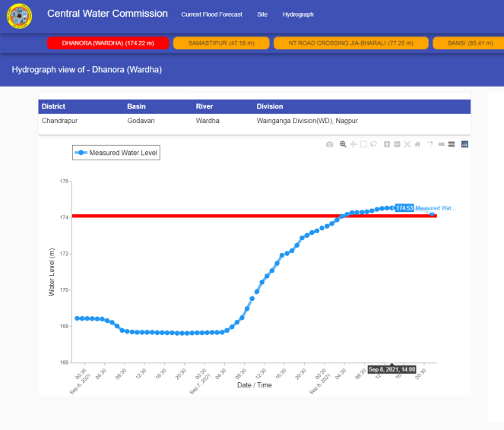Activate the Box Select tool
Viewport: 504px width, 430px height.
point(363,144)
